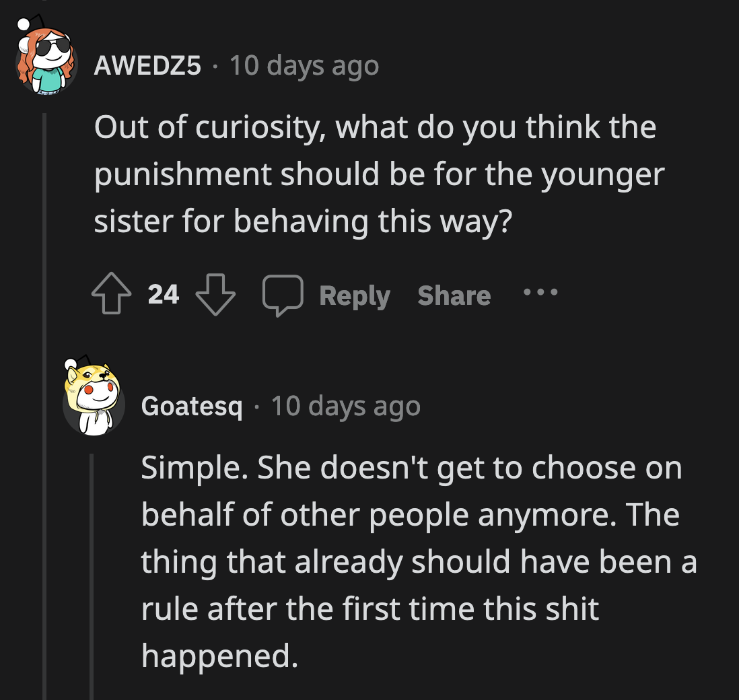Share AWEDZ5's comment
739x700 pixels.
coord(454,294)
